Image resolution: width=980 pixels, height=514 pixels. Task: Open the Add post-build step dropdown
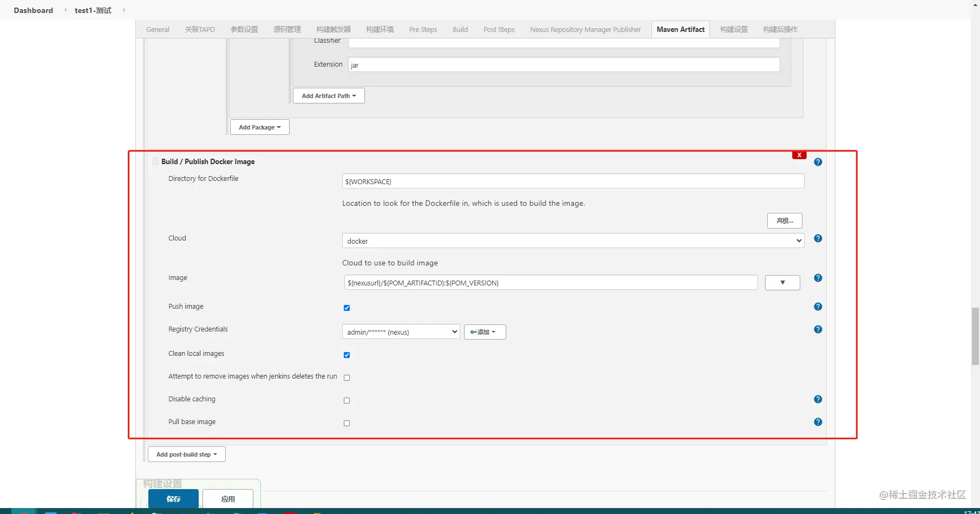click(x=186, y=454)
